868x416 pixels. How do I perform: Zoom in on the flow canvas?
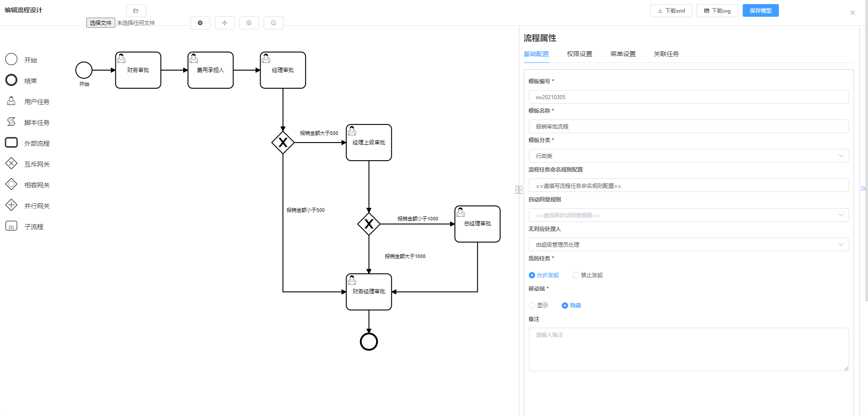pyautogui.click(x=249, y=23)
